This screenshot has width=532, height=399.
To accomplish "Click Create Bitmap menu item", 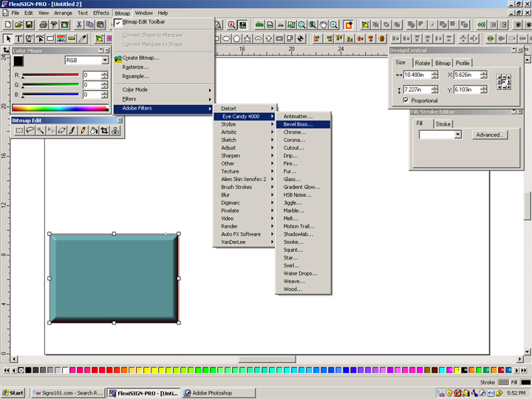I will (163, 58).
